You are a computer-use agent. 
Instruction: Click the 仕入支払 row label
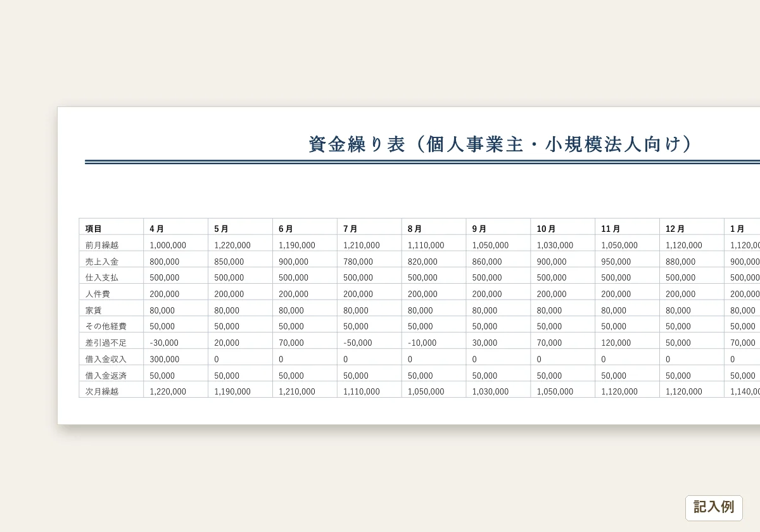pyautogui.click(x=111, y=276)
